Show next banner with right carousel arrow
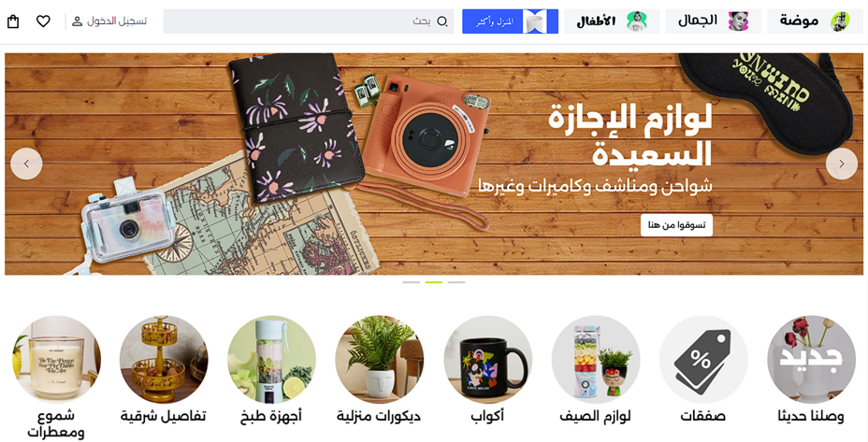This screenshot has width=868, height=442. click(842, 164)
